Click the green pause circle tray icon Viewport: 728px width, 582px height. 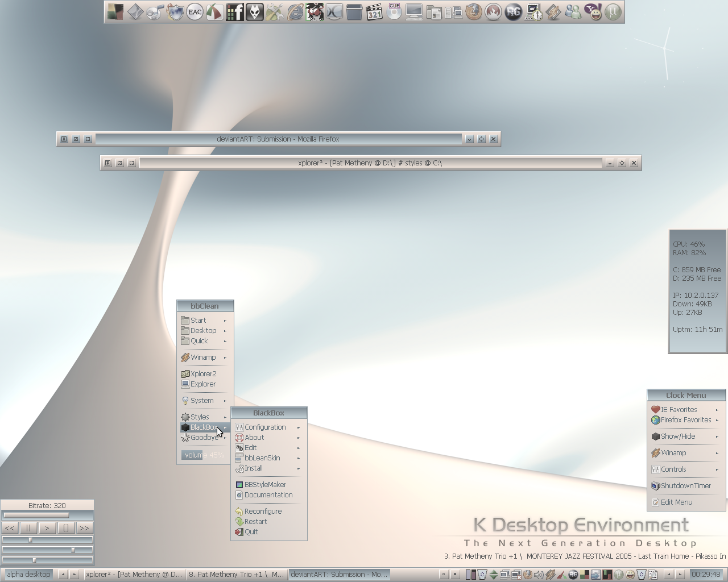pyautogui.click(x=618, y=575)
